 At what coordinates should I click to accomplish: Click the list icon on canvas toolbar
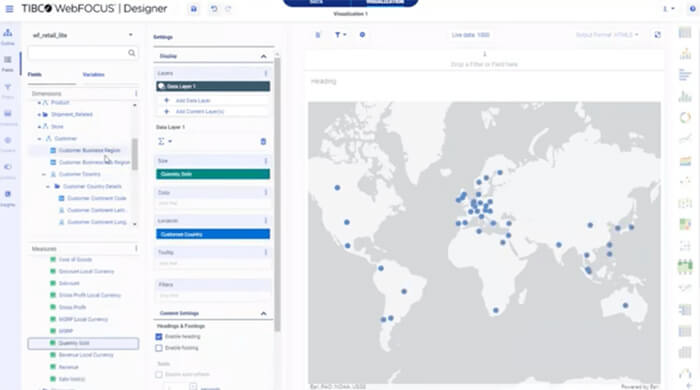click(318, 35)
